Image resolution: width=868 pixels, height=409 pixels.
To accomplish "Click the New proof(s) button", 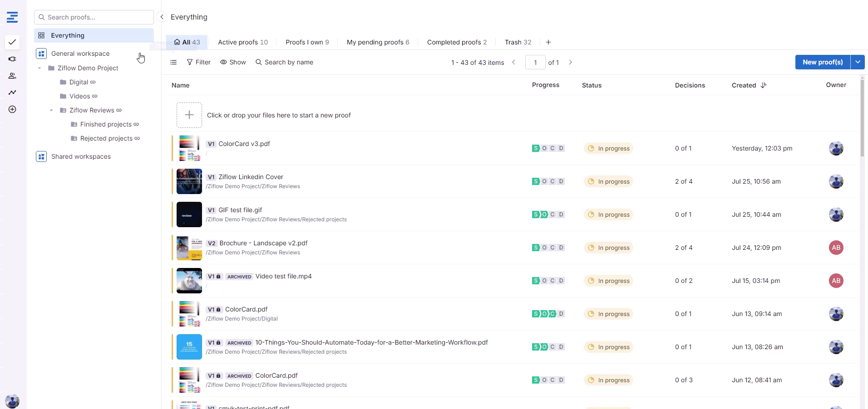I will pos(822,62).
